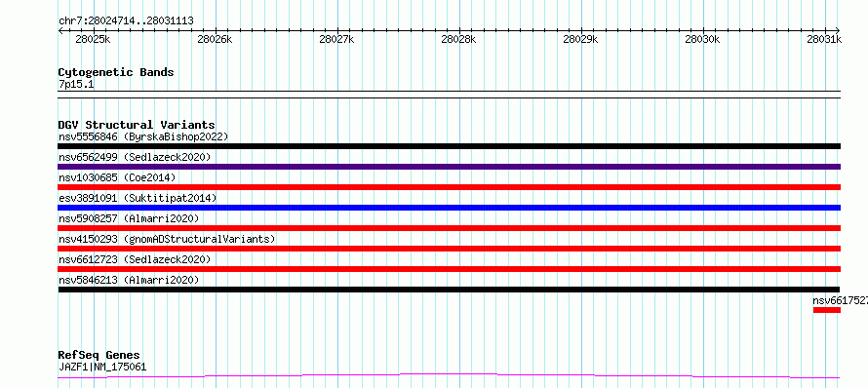Click the nsv5908257 (Almarri2020) label
This screenshot has height=388, width=868.
point(129,218)
